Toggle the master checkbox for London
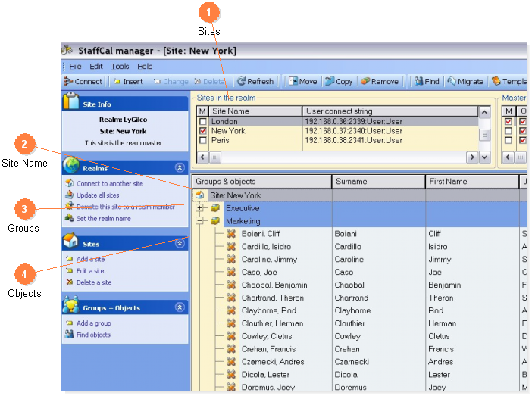The width and height of the screenshot is (532, 396). click(x=203, y=121)
